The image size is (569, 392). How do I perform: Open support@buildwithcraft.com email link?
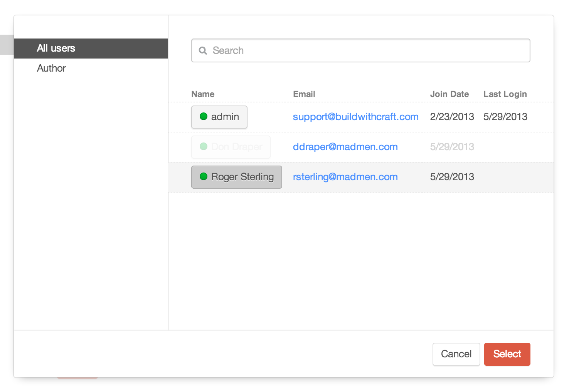355,117
